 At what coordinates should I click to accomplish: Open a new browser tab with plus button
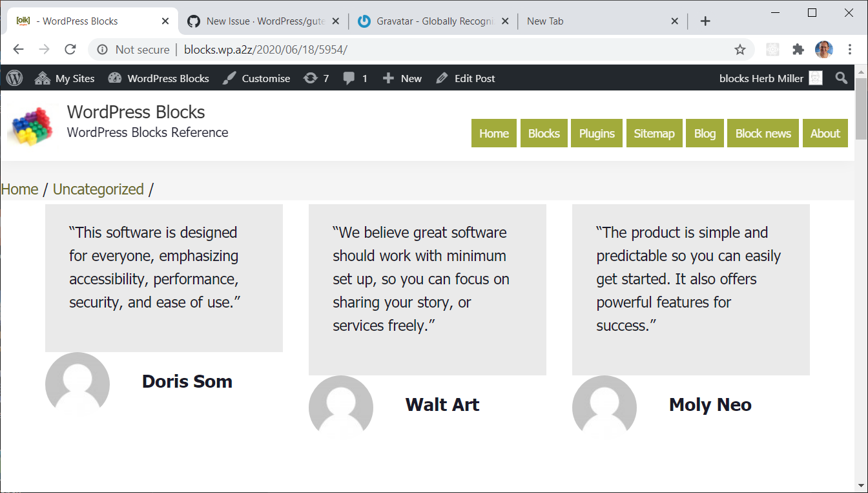pyautogui.click(x=705, y=21)
